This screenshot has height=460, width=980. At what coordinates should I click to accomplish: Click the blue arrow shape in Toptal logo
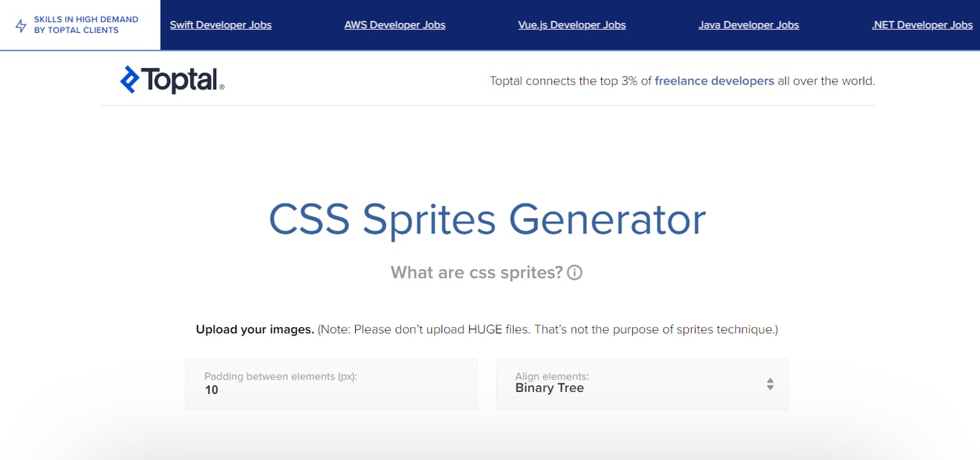[129, 79]
